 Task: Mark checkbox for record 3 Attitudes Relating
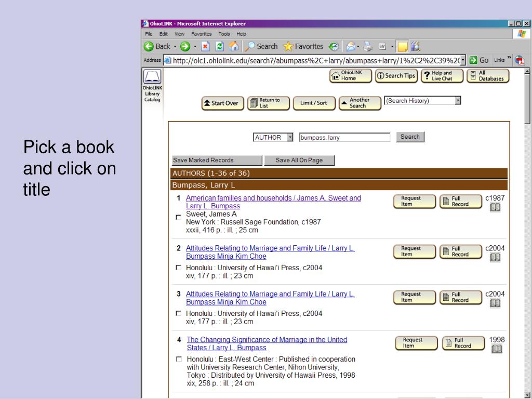179,313
